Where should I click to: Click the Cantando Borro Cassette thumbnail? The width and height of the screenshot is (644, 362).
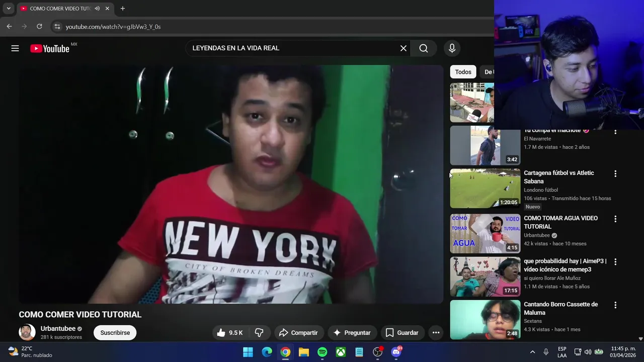click(x=485, y=320)
